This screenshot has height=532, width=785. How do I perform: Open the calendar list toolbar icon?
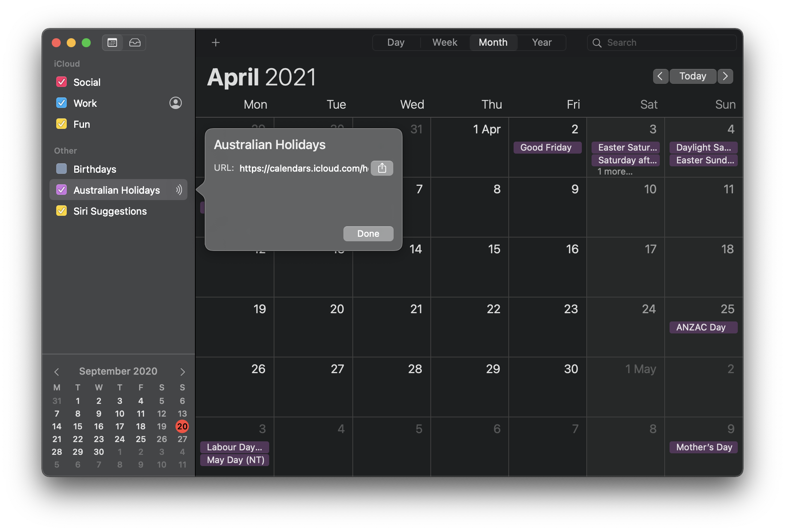point(112,42)
